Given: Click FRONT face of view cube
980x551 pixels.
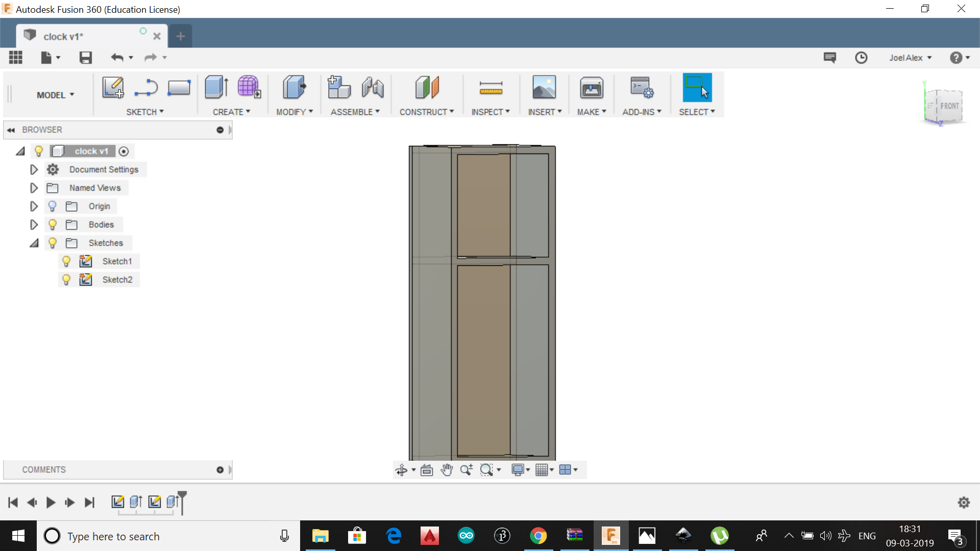Looking at the screenshot, I should click(x=949, y=106).
